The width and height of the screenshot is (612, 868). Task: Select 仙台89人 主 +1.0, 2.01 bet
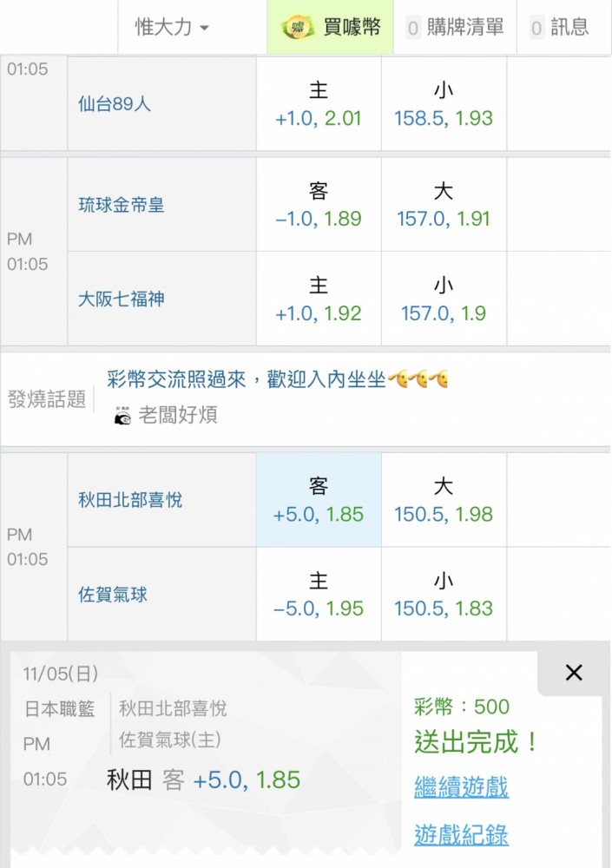pyautogui.click(x=319, y=104)
